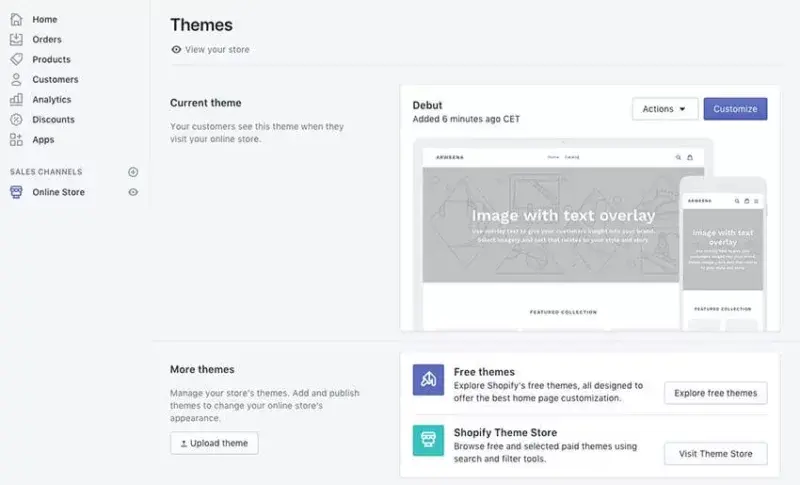The height and width of the screenshot is (485, 800).
Task: Click the Debut mobile preview thumbnail
Action: [x=723, y=254]
